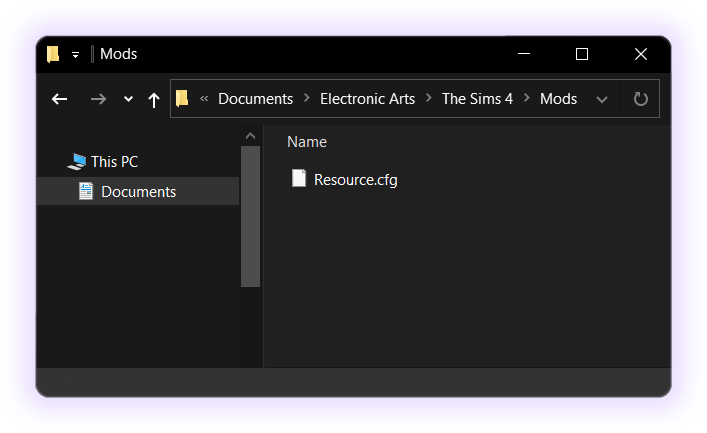Select Documents in the navigation pane
Viewport: 707px width, 433px height.
coord(138,192)
